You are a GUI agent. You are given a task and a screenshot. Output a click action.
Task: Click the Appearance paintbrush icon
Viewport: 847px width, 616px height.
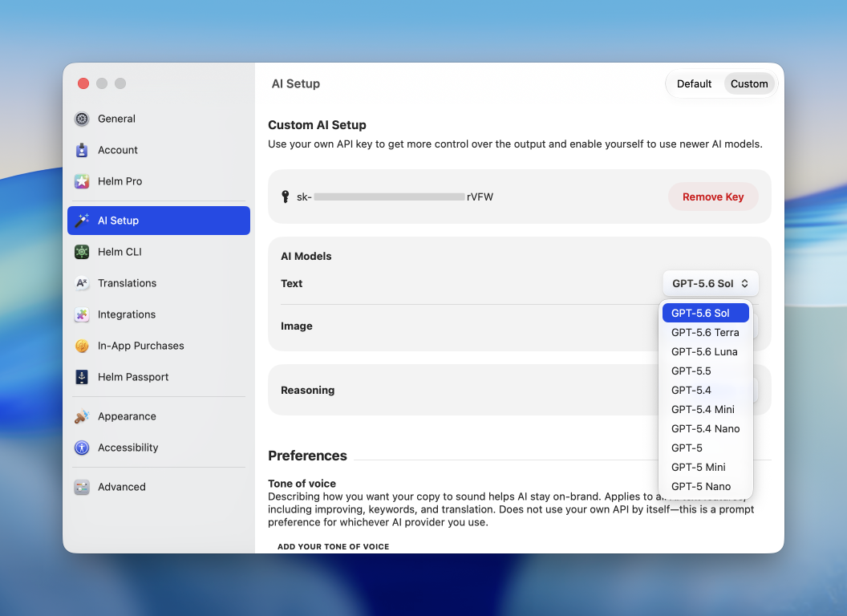point(82,416)
